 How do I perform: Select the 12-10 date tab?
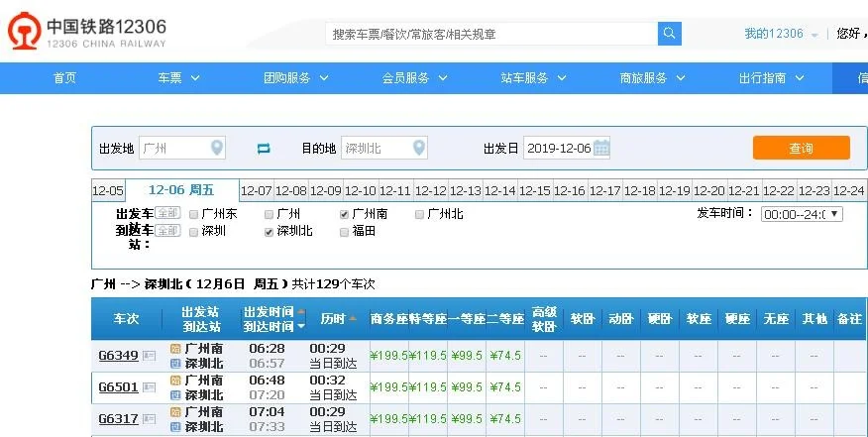(361, 190)
